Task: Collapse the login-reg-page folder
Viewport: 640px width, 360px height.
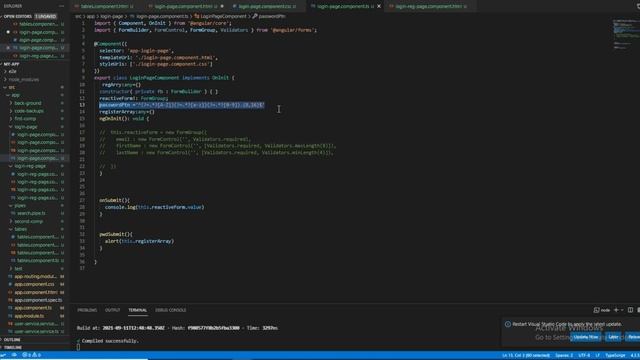Action: tap(30, 166)
